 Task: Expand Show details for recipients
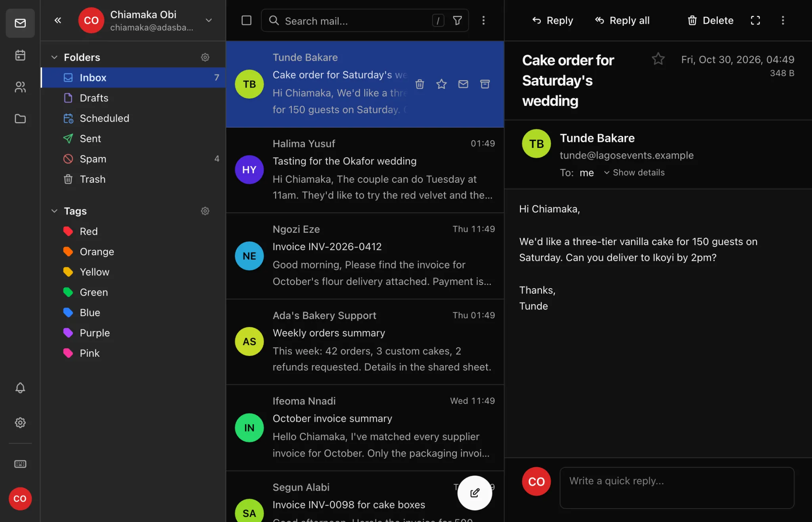coord(634,172)
